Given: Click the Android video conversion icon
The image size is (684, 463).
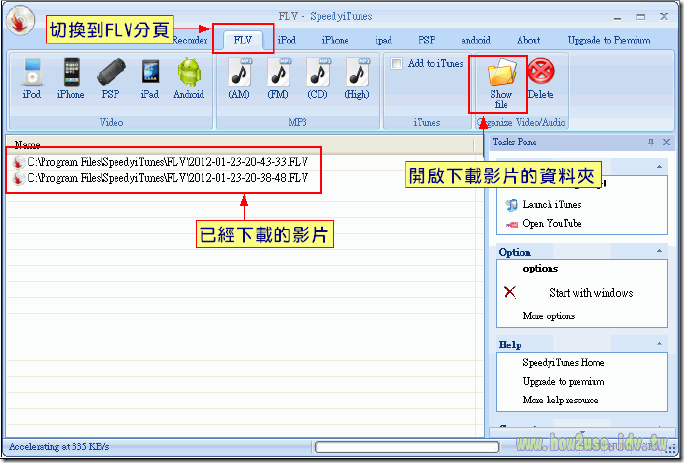Looking at the screenshot, I should (x=189, y=75).
